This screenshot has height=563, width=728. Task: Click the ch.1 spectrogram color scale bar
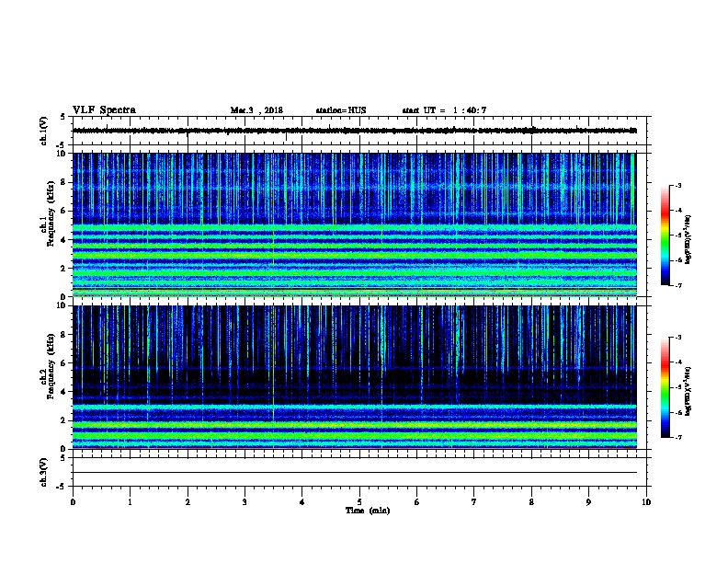coord(665,236)
